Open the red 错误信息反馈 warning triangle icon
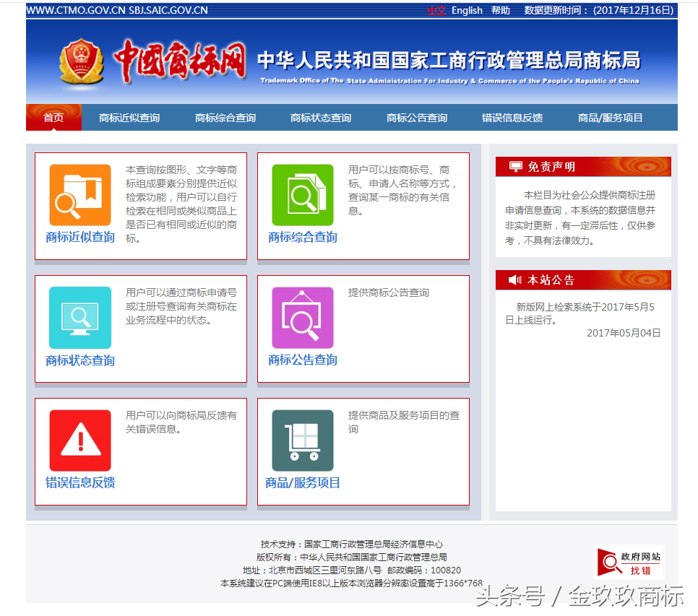The image size is (698, 616). pos(79,438)
